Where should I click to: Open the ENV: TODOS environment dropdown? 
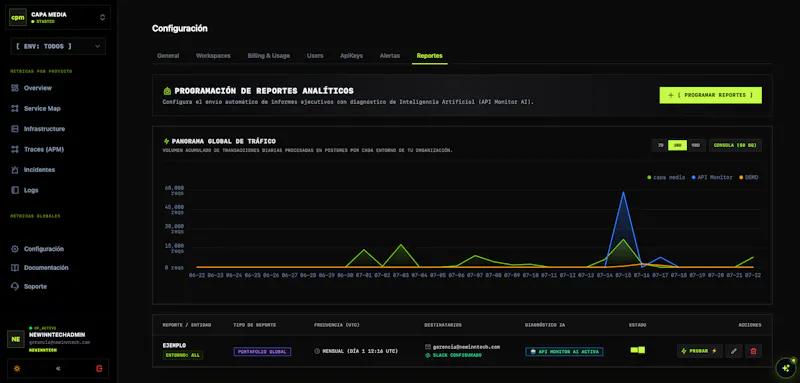(58, 46)
